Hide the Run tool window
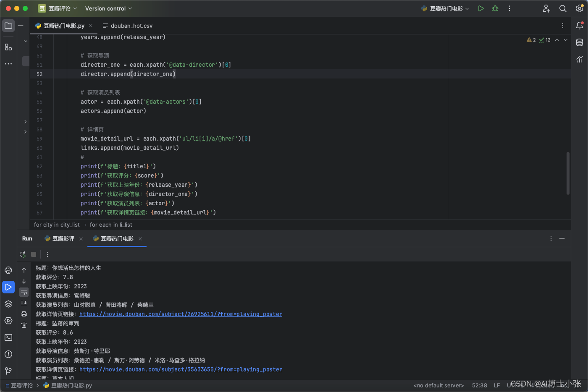The image size is (588, 392). [x=562, y=238]
